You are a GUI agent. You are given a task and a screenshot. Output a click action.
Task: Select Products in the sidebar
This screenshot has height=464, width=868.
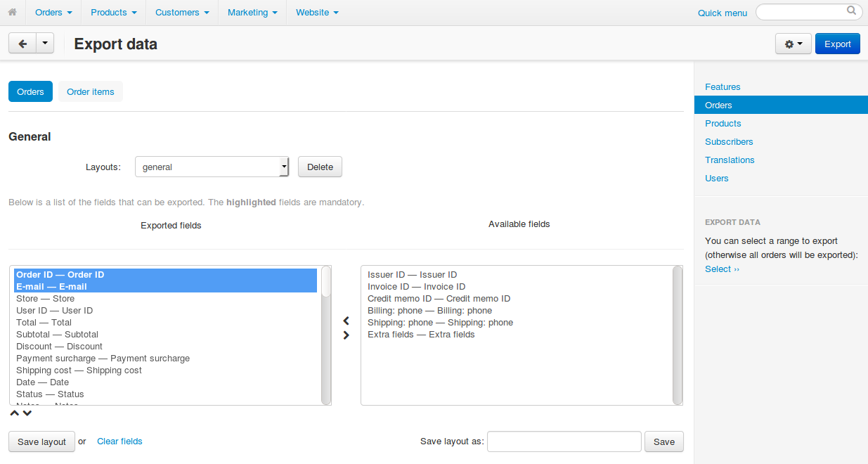click(x=723, y=124)
